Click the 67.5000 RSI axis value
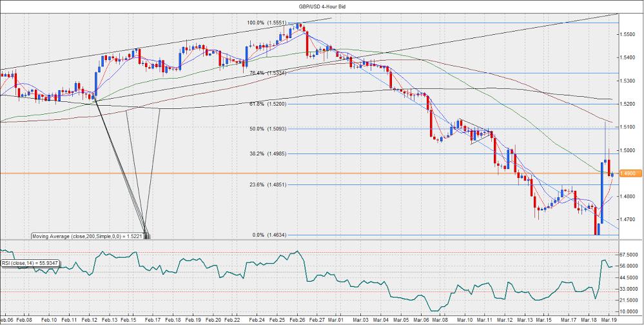 click(x=630, y=255)
